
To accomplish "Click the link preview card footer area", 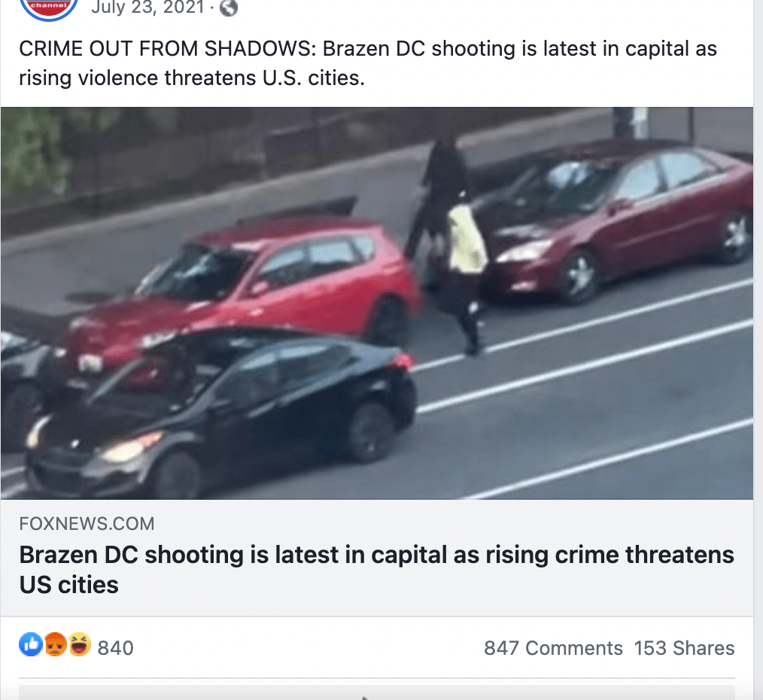I will coord(377,558).
